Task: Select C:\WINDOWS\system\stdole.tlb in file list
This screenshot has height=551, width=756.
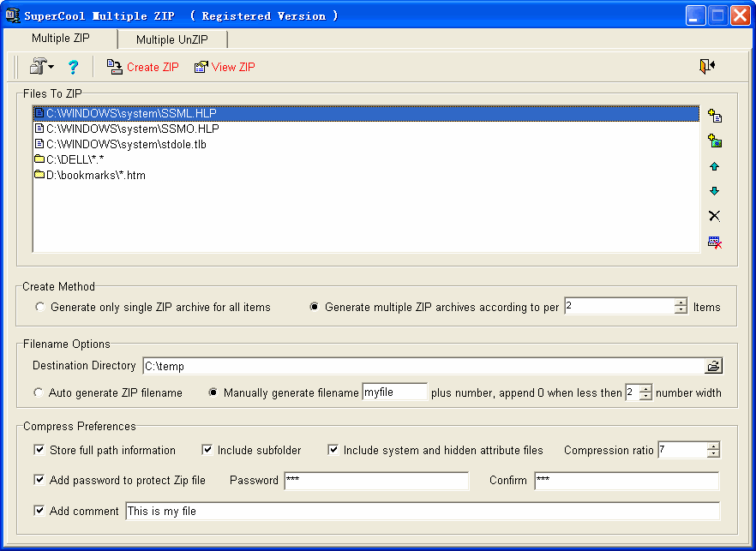Action: tap(367, 144)
